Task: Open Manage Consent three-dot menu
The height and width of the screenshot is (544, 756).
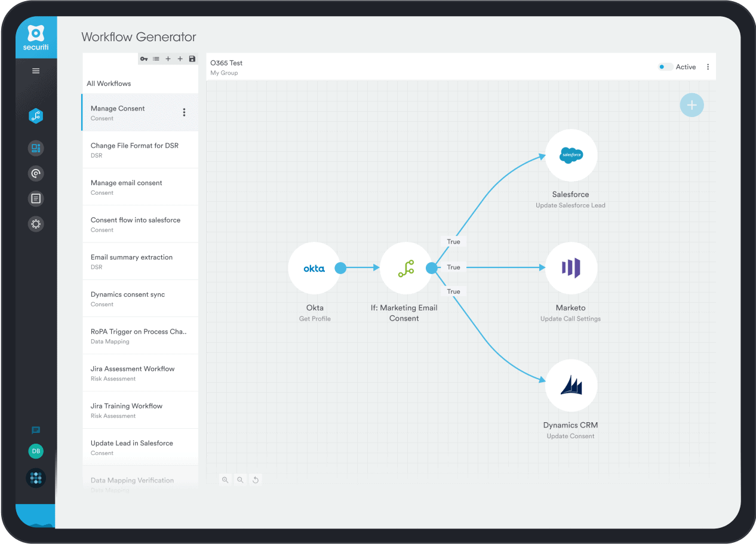Action: tap(184, 112)
